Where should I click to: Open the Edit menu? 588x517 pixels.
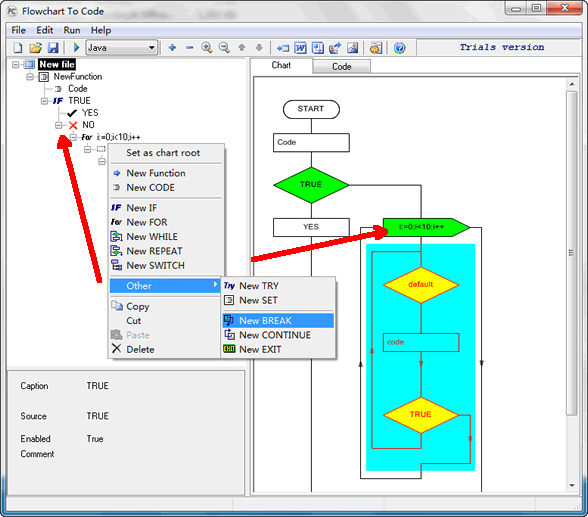pos(45,30)
